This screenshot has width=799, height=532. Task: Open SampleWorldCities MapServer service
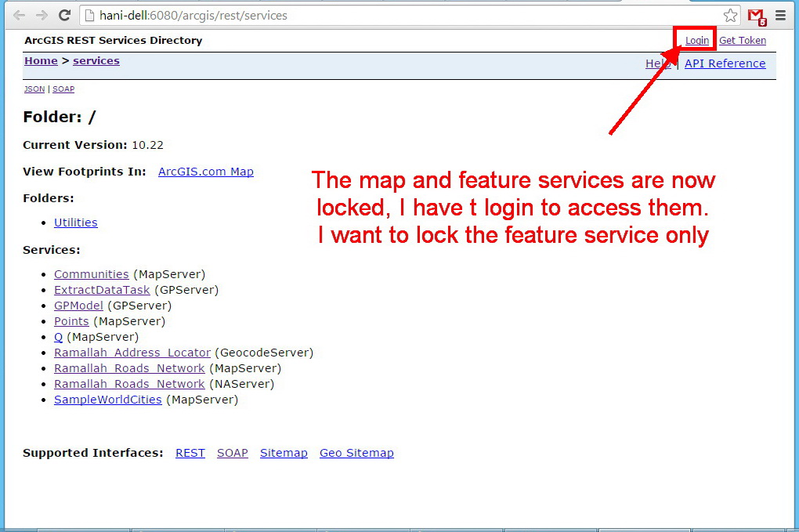pos(108,400)
